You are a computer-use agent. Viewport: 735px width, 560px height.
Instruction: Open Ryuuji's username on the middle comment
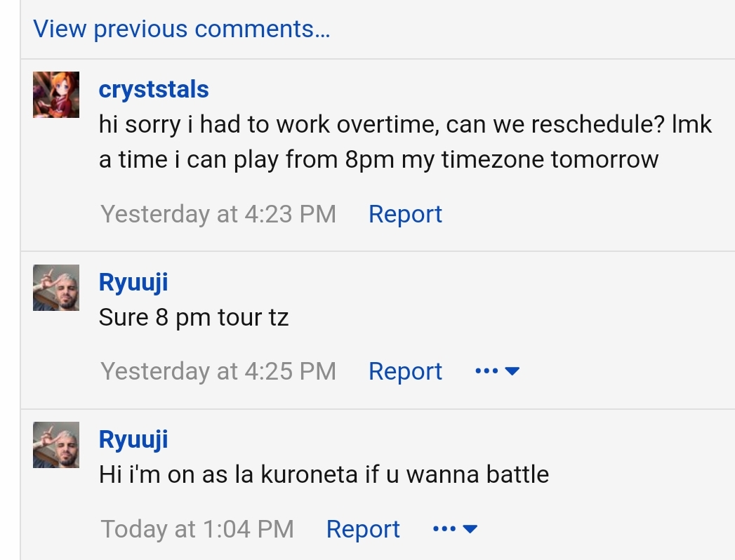click(131, 281)
